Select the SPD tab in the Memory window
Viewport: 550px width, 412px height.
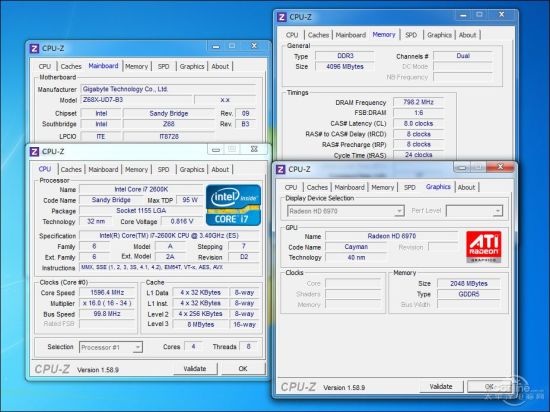(411, 35)
